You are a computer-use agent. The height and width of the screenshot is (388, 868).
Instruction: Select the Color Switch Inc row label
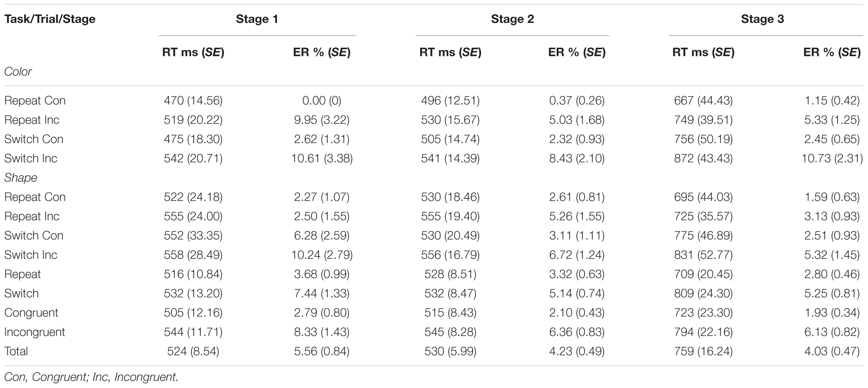click(x=31, y=159)
